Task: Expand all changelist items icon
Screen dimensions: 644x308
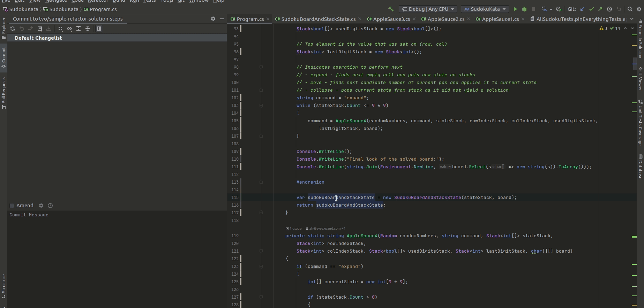Action: tap(78, 29)
